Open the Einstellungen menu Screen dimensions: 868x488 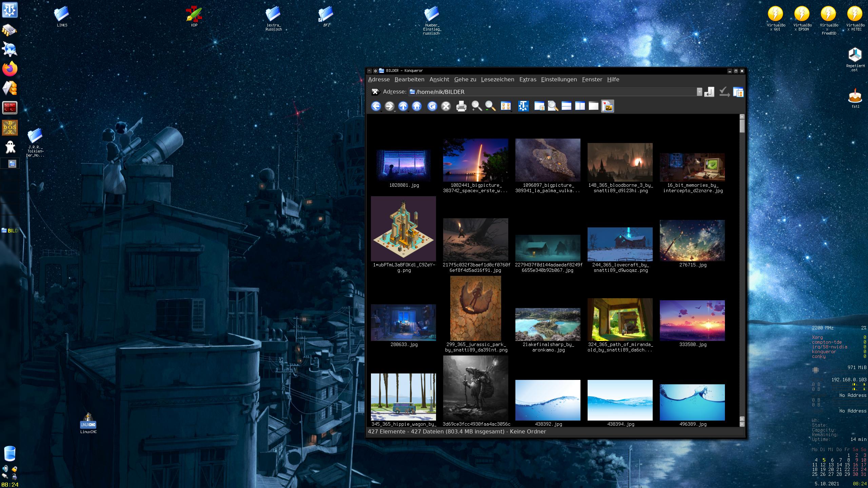(x=559, y=80)
